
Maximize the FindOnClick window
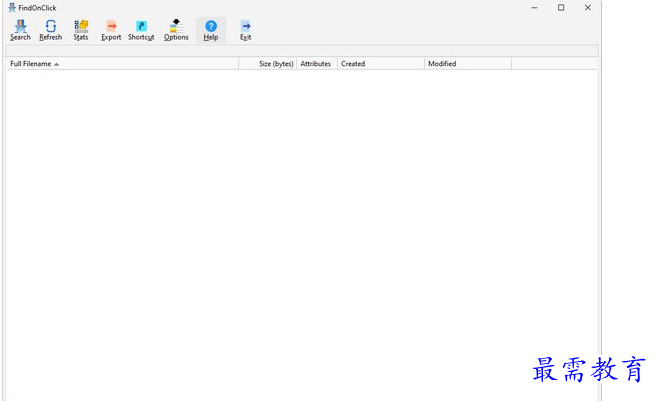click(x=561, y=8)
